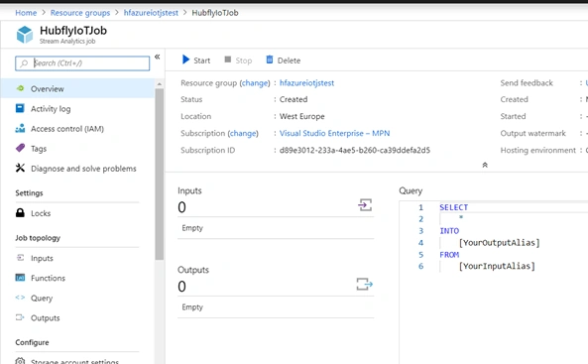Click the Activity log icon
The height and width of the screenshot is (364, 588).
(x=20, y=108)
